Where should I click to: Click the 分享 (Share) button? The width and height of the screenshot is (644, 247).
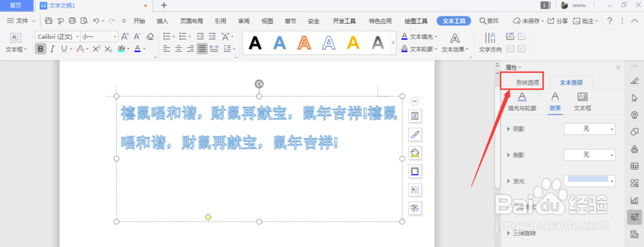[558, 21]
